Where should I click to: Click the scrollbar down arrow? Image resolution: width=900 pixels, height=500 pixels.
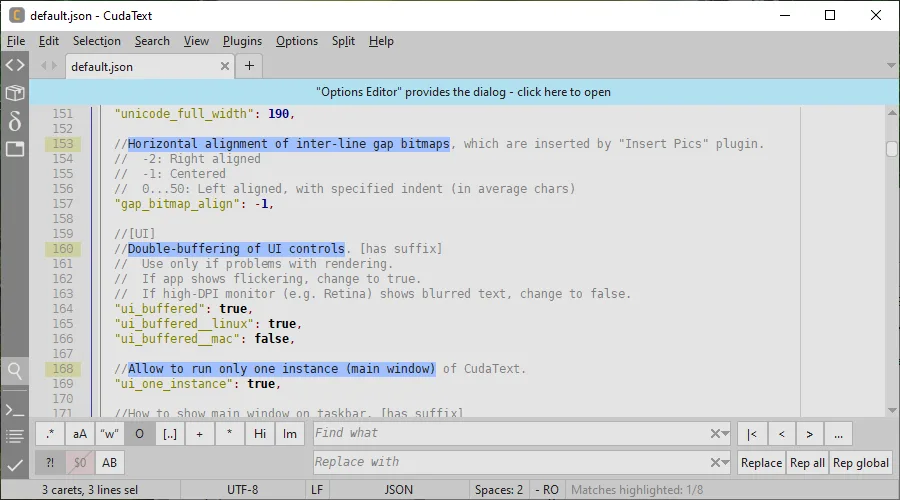[x=891, y=410]
